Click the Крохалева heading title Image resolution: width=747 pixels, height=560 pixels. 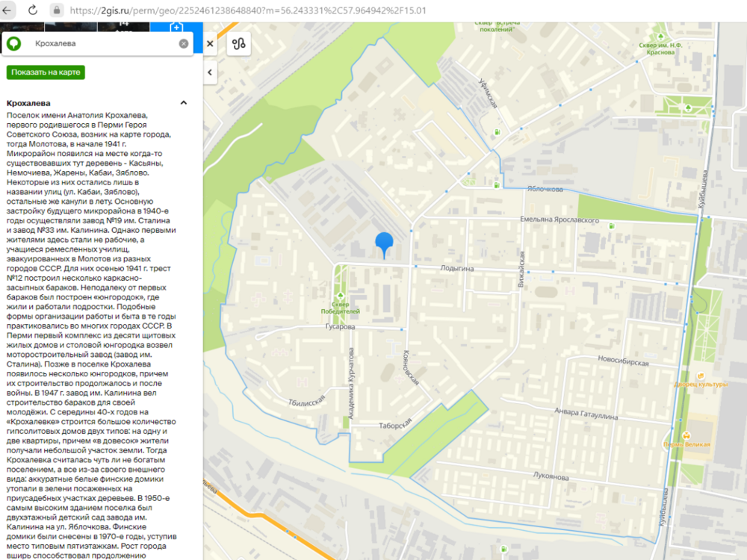(28, 103)
